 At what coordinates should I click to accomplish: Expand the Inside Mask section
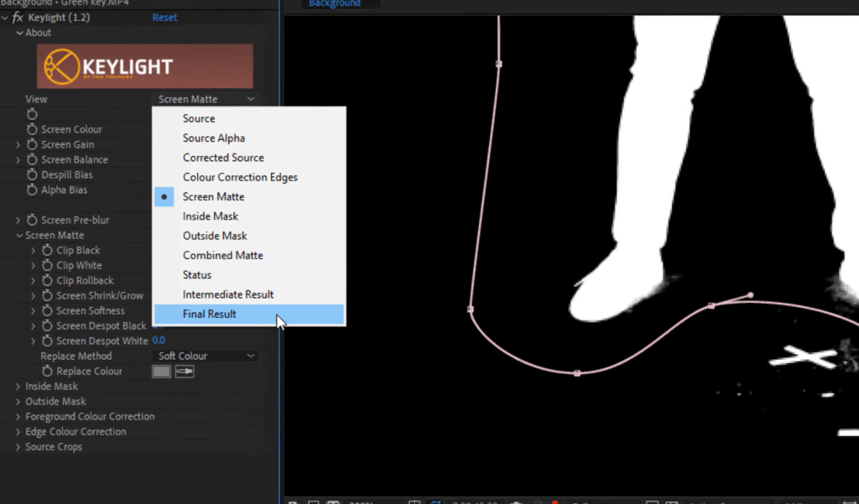(18, 387)
